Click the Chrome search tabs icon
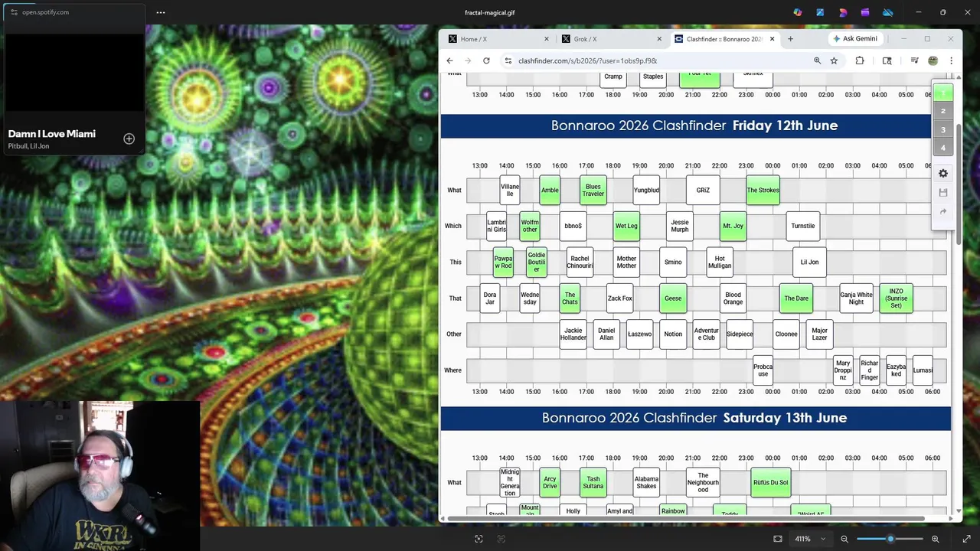980x551 pixels. 887,60
